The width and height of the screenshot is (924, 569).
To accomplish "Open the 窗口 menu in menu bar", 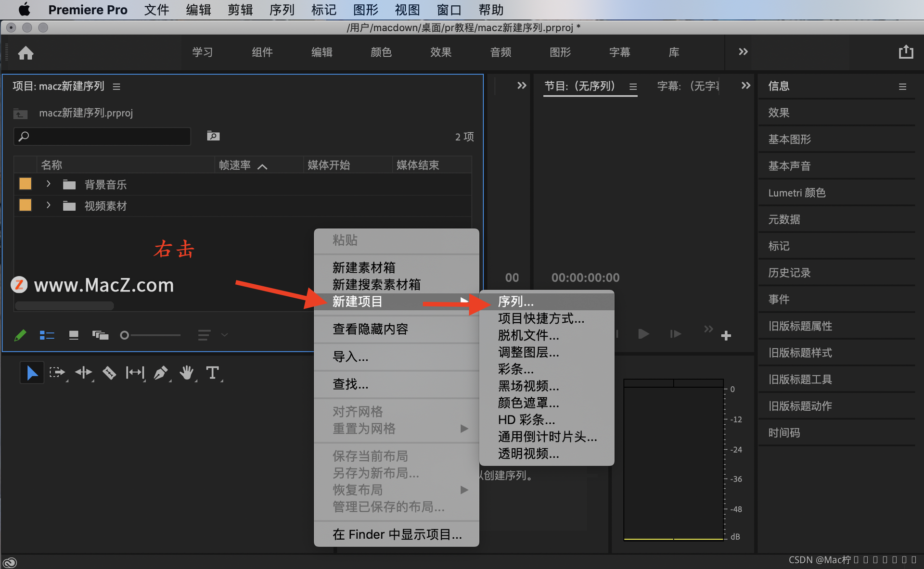I will pos(449,10).
